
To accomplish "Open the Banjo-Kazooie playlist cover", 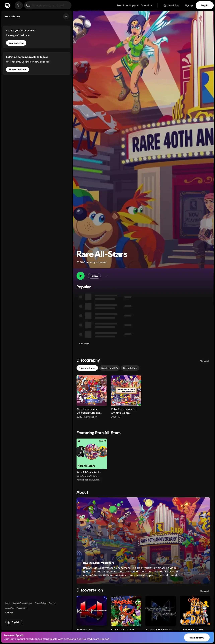I will pos(126,611).
